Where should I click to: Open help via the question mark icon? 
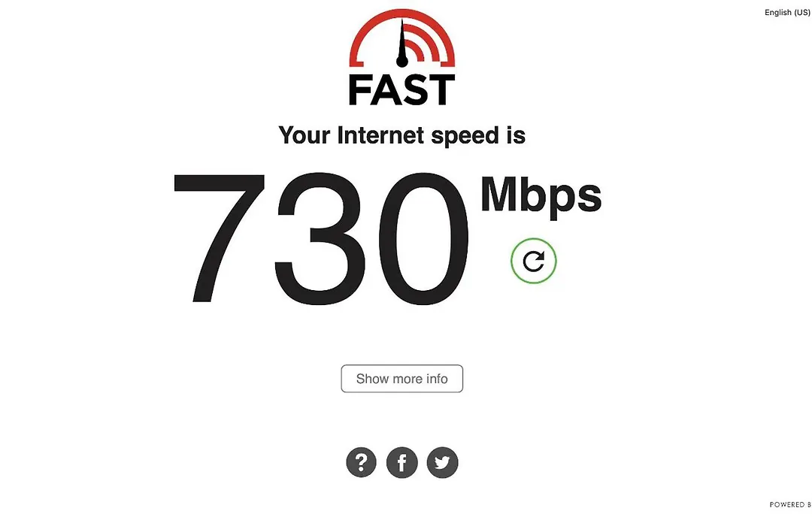361,462
